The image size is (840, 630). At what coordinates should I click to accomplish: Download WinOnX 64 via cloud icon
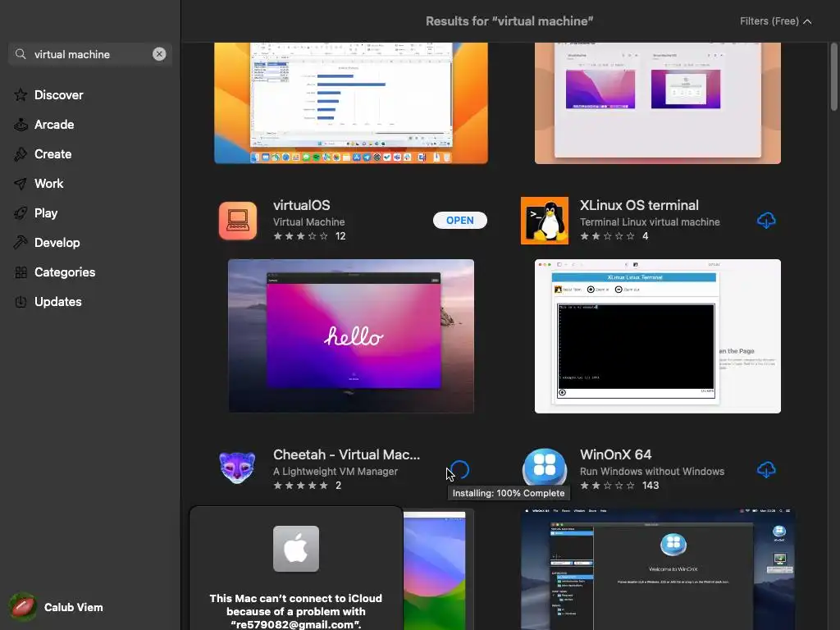click(x=766, y=470)
